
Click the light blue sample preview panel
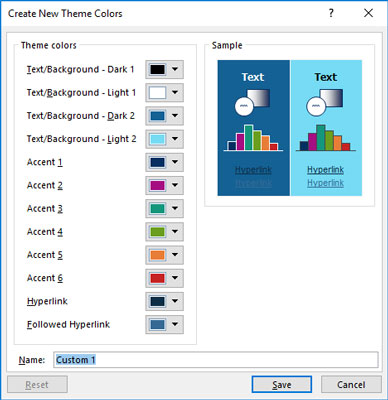[326, 128]
